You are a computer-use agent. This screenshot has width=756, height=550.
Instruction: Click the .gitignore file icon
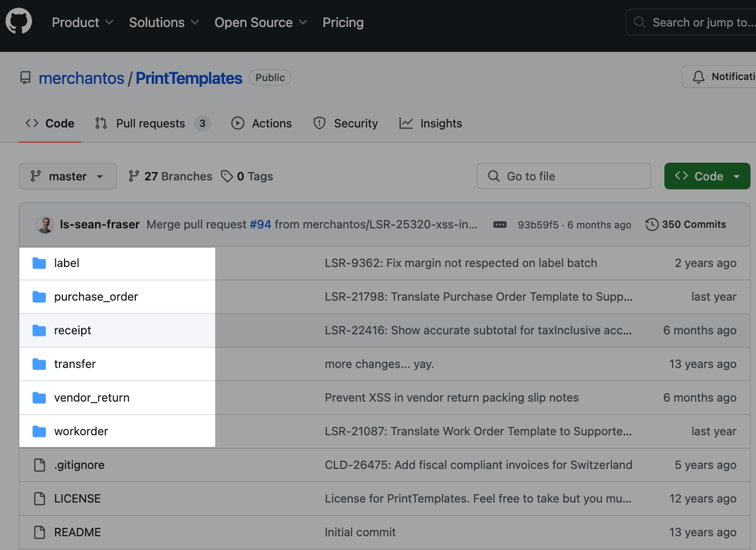click(39, 465)
